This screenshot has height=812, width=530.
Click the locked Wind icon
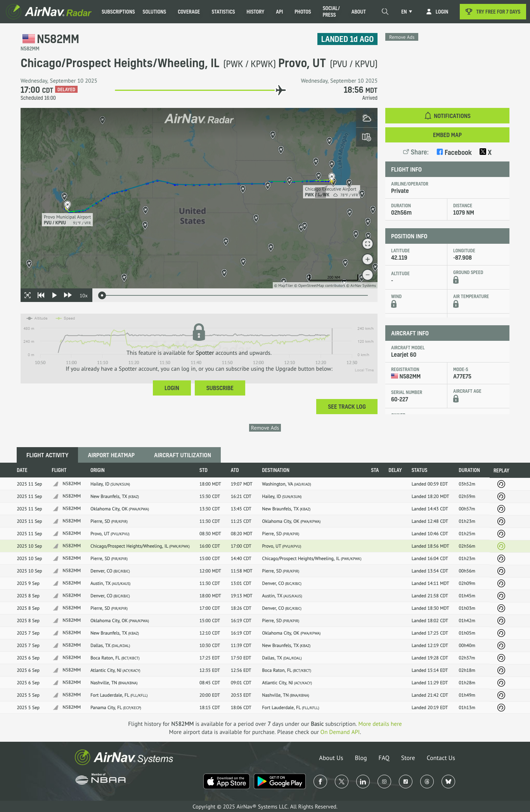click(x=394, y=304)
